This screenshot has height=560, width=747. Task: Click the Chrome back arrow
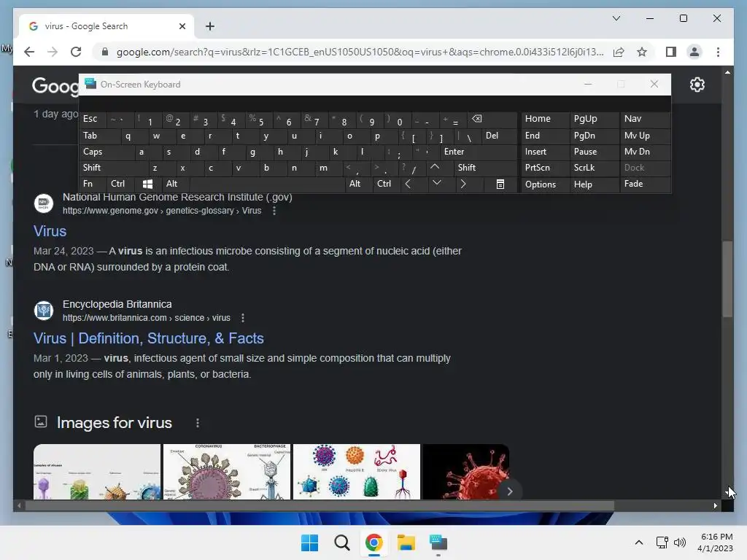[x=29, y=52]
